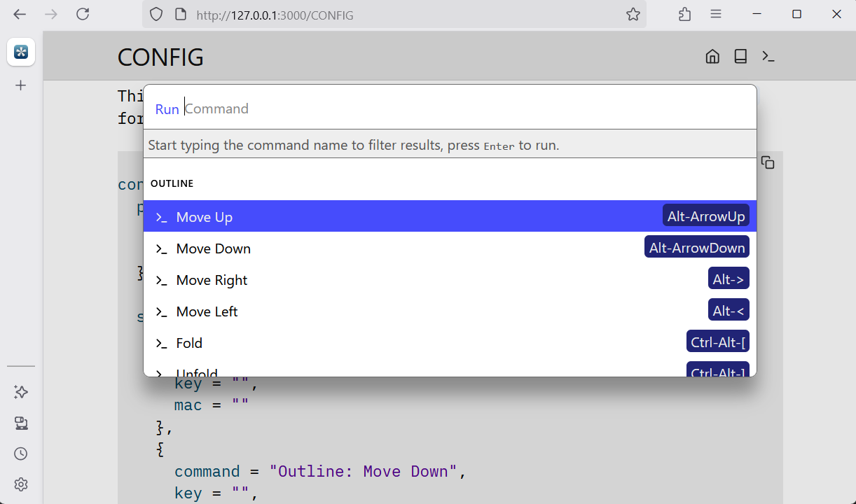856x504 pixels.
Task: Open a new tab with plus icon
Action: click(21, 85)
